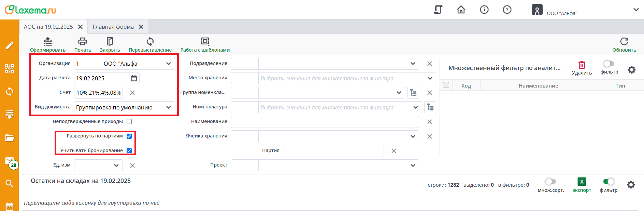The width and height of the screenshot is (644, 211).
Task: Toggle the множ.сорт. switch
Action: pos(550,182)
